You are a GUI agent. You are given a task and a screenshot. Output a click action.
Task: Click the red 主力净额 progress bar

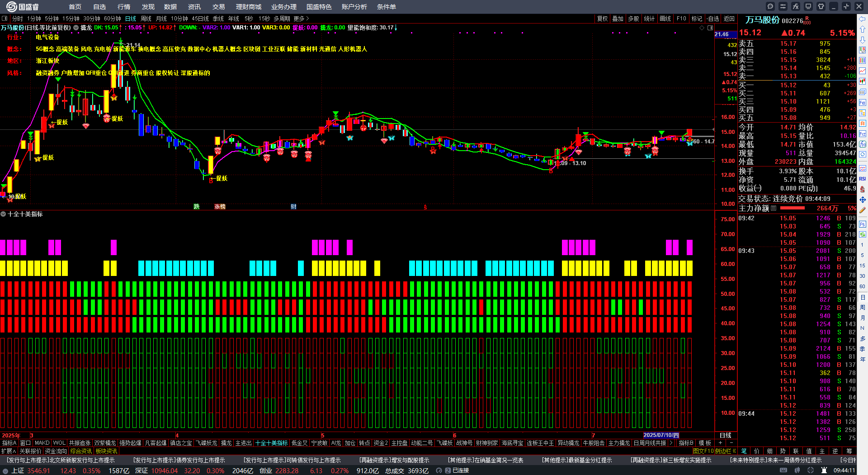point(793,208)
